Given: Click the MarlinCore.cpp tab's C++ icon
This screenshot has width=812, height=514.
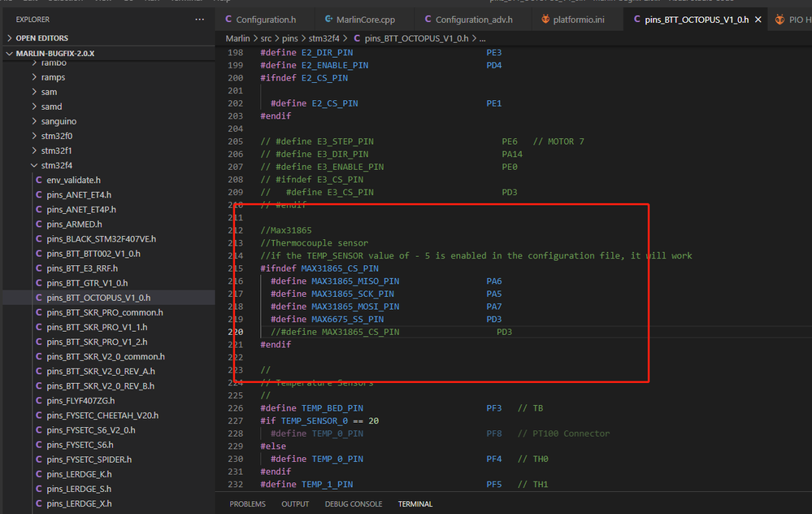Looking at the screenshot, I should [x=328, y=20].
